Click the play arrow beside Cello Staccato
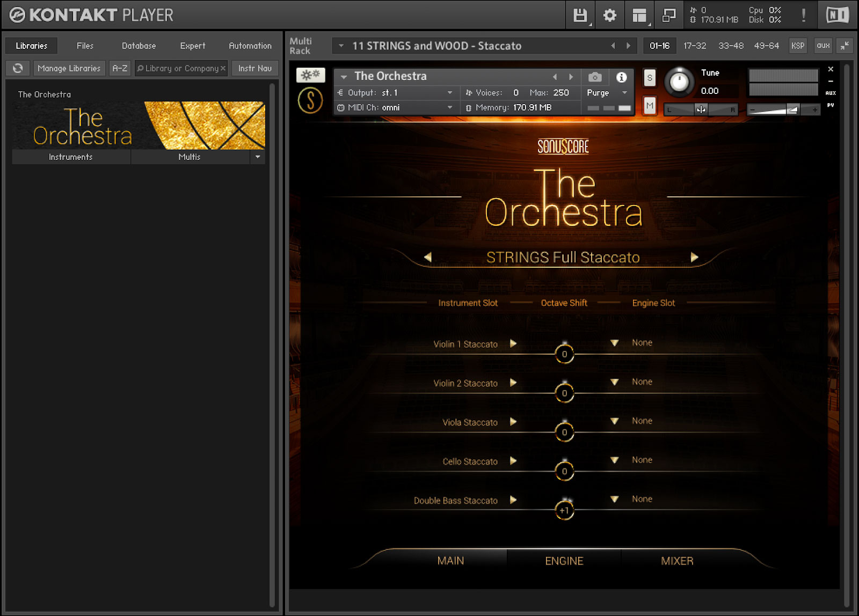Viewport: 859px width, 616px height. click(x=513, y=461)
